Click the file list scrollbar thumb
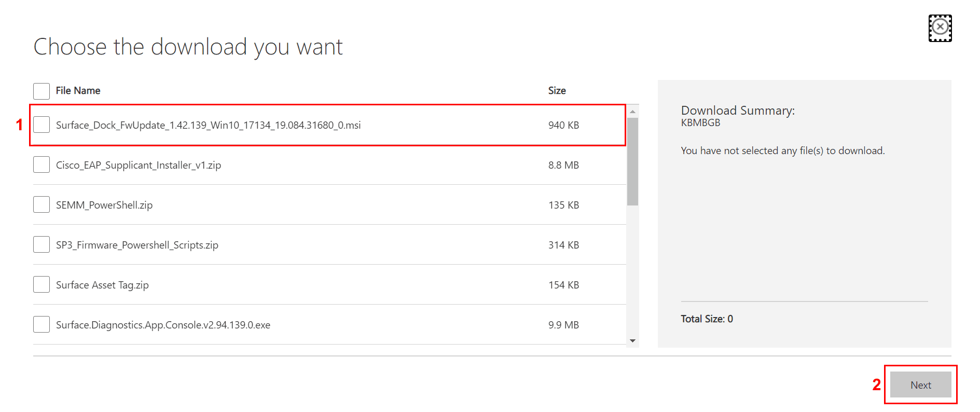980x412 pixels. pos(632,161)
